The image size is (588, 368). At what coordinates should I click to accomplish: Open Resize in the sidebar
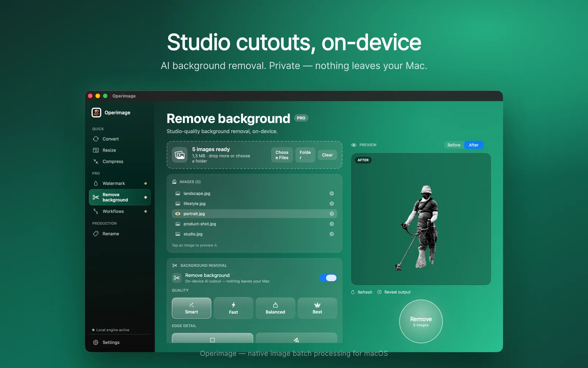click(119, 150)
